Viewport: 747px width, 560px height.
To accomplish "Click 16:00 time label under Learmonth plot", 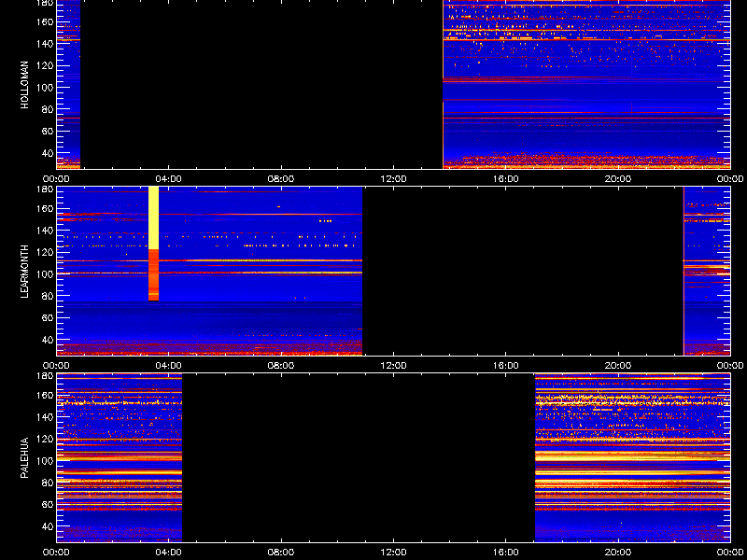I will coord(506,366).
